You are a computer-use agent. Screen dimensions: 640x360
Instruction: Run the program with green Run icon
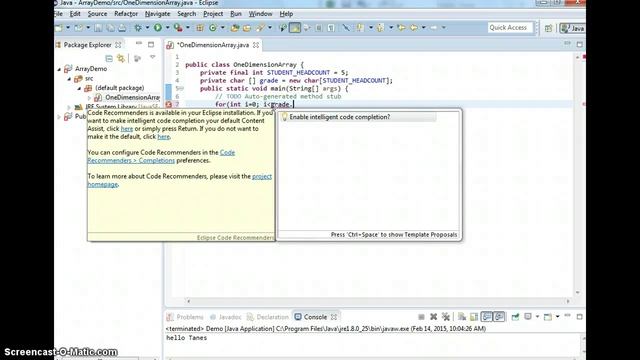[158, 28]
